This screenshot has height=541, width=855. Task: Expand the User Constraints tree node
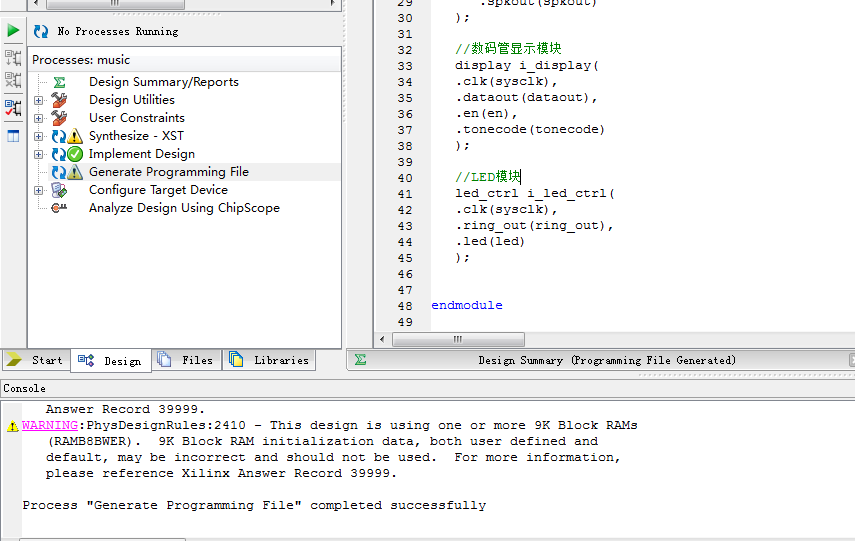pos(39,118)
